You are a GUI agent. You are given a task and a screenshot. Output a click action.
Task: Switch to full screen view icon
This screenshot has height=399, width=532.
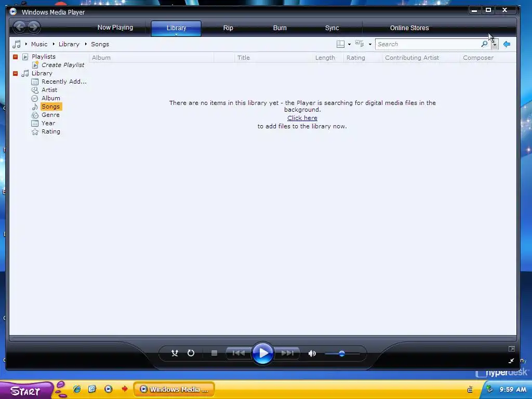(x=512, y=349)
